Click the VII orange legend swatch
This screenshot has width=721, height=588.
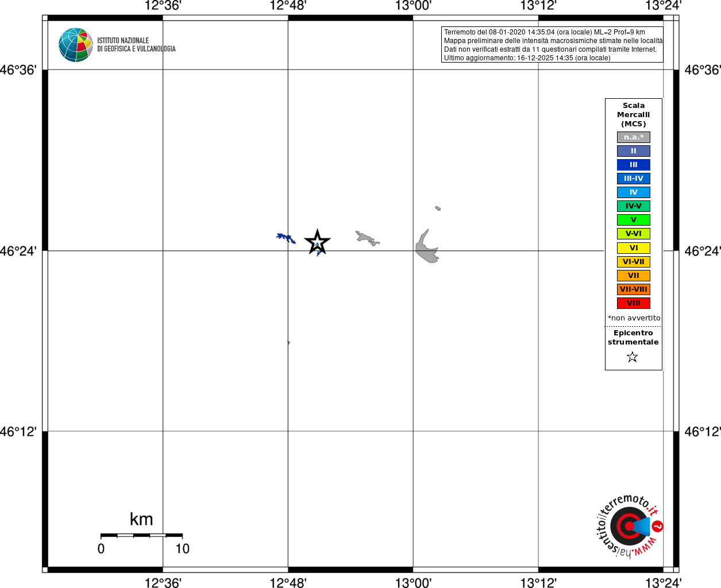(x=634, y=276)
